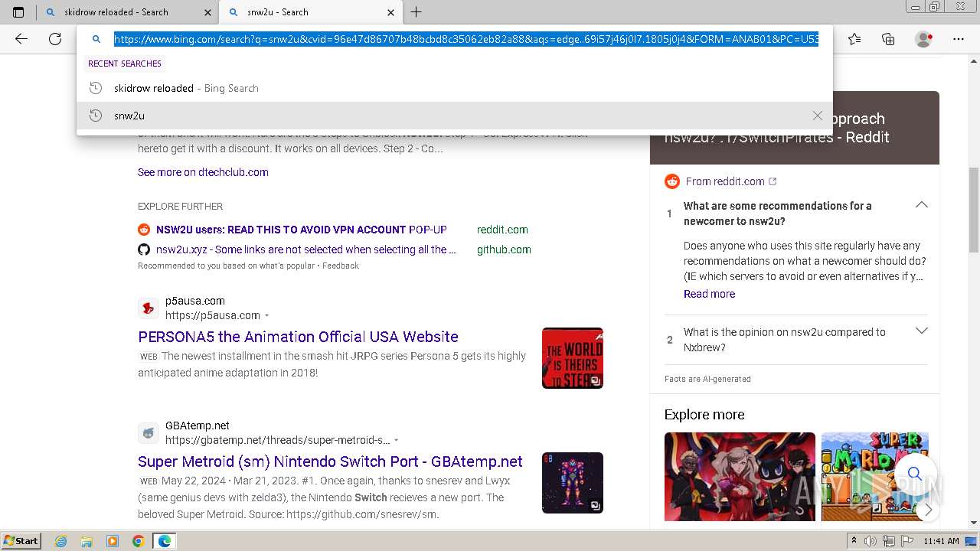The width and height of the screenshot is (980, 551).
Task: Select Microsoft Edge taskbar icon
Action: pyautogui.click(x=164, y=541)
